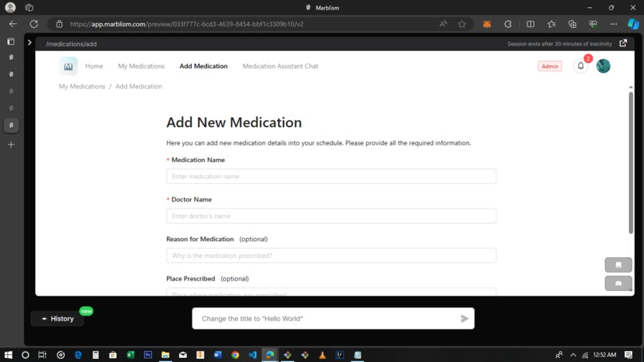Open Chrome from the taskbar
The width and height of the screenshot is (644, 362).
click(x=235, y=355)
